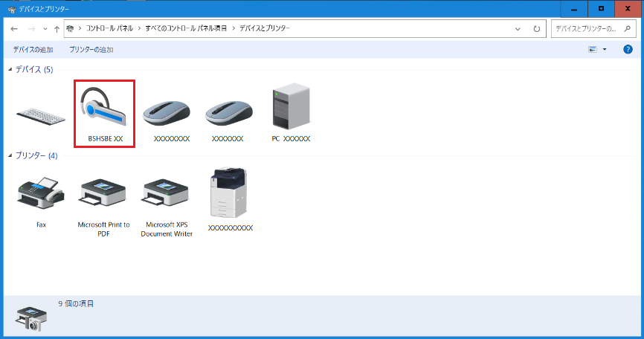Open the view options dropdown arrow
The width and height of the screenshot is (644, 339).
[x=605, y=50]
